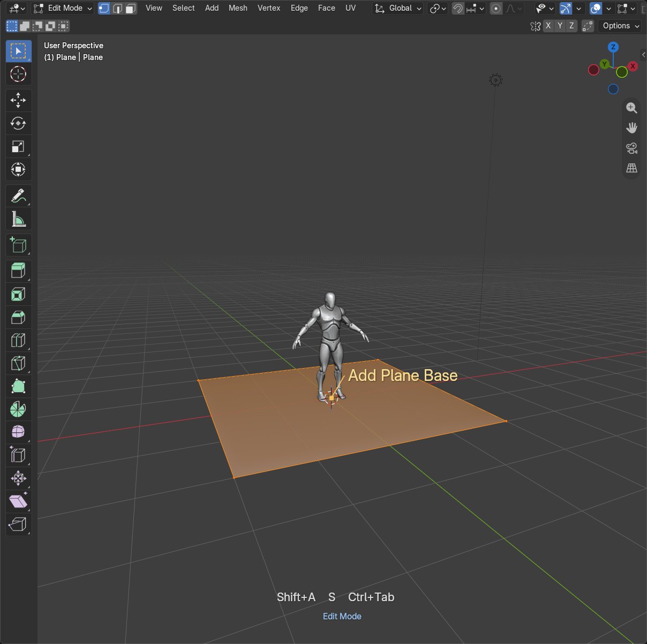Set selection mode to Subtract
Screen dimensions: 647x644
37,26
